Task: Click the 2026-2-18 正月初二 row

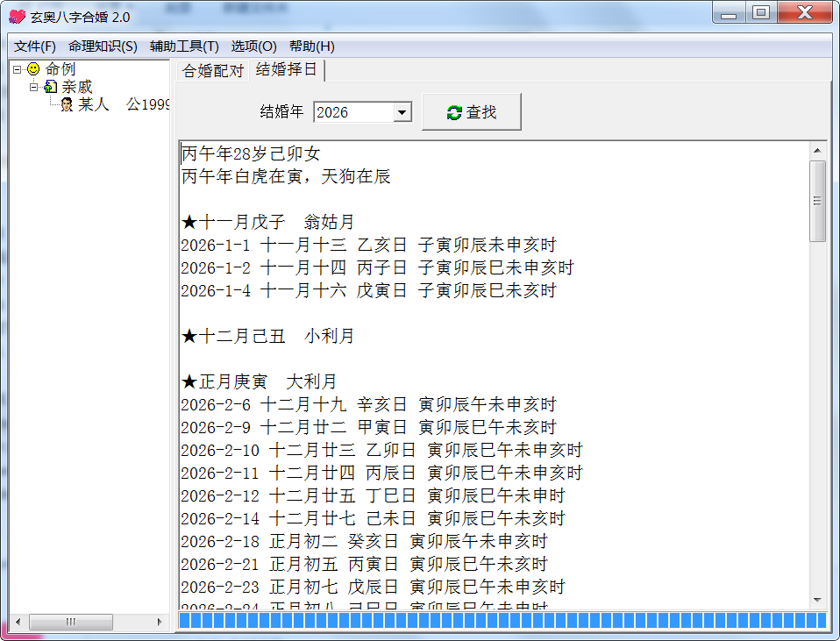Action: click(364, 541)
